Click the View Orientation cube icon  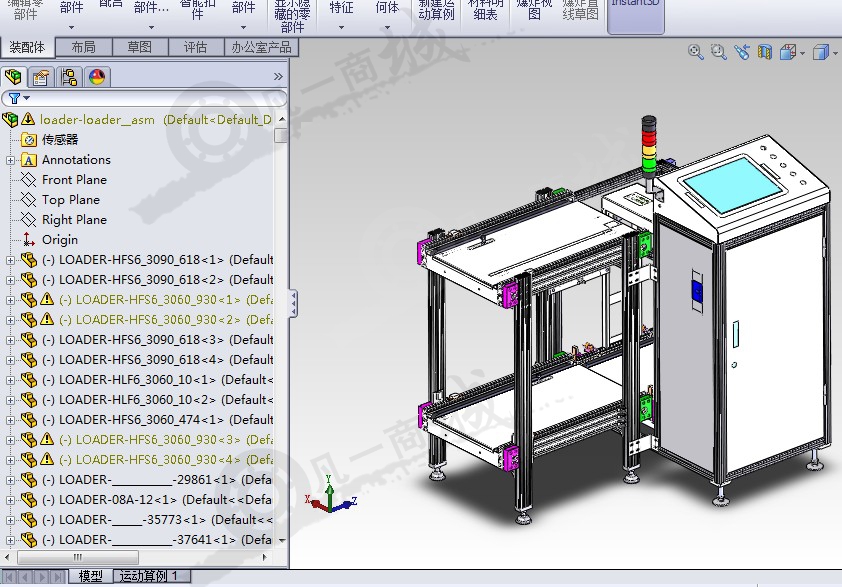click(x=787, y=52)
